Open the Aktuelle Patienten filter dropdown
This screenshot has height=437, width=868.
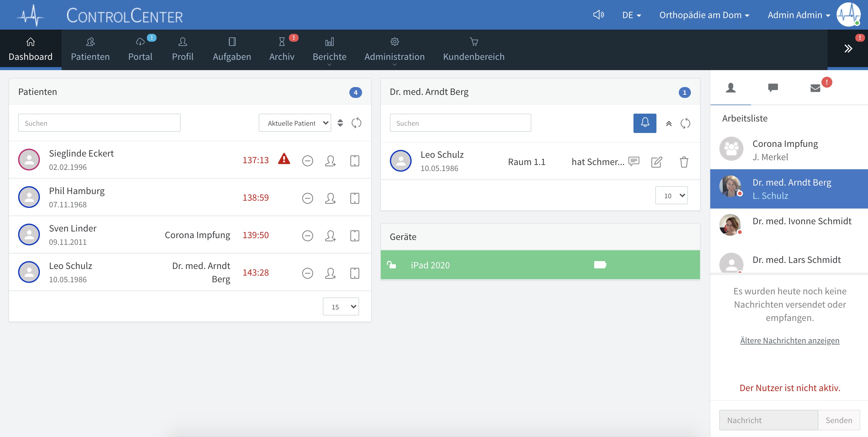click(x=295, y=123)
